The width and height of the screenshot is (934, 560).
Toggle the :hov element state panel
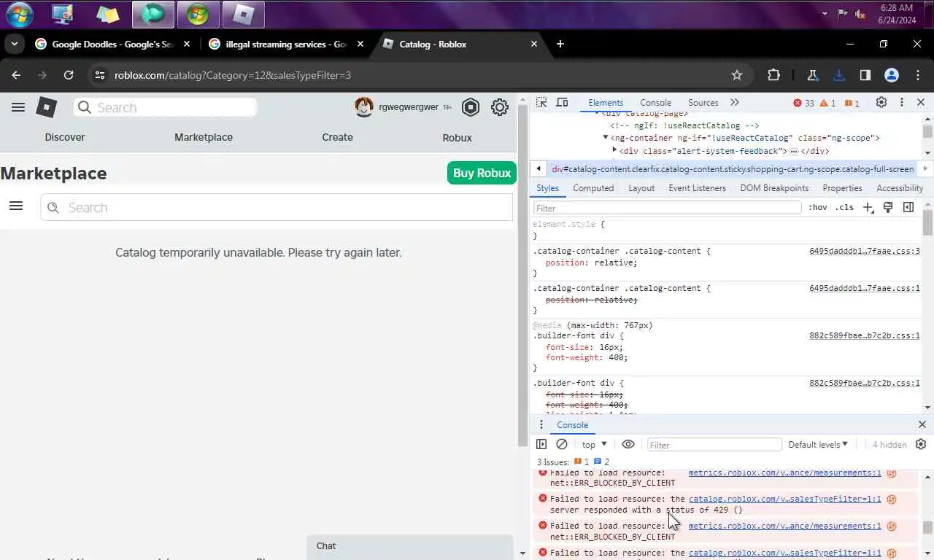pyautogui.click(x=818, y=208)
